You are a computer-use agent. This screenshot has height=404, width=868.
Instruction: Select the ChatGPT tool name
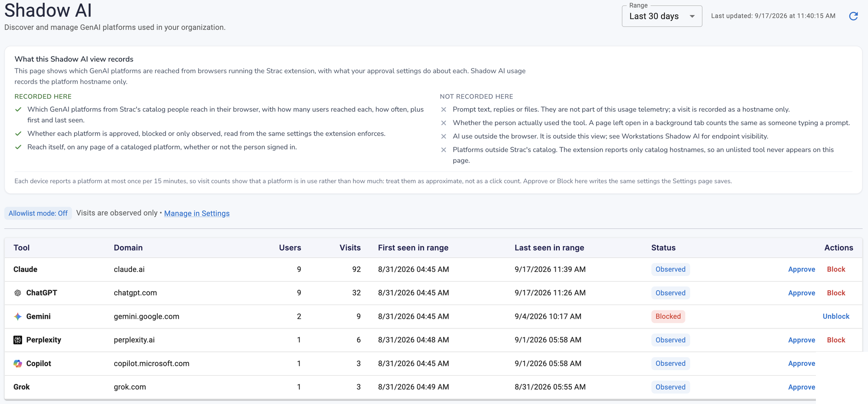click(42, 293)
